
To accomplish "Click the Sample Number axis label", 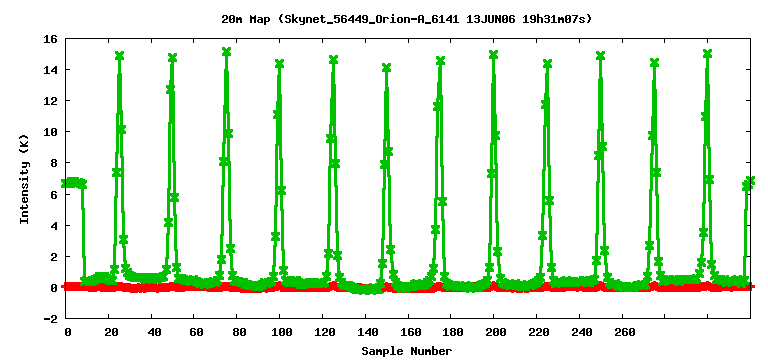I will pos(407,351).
